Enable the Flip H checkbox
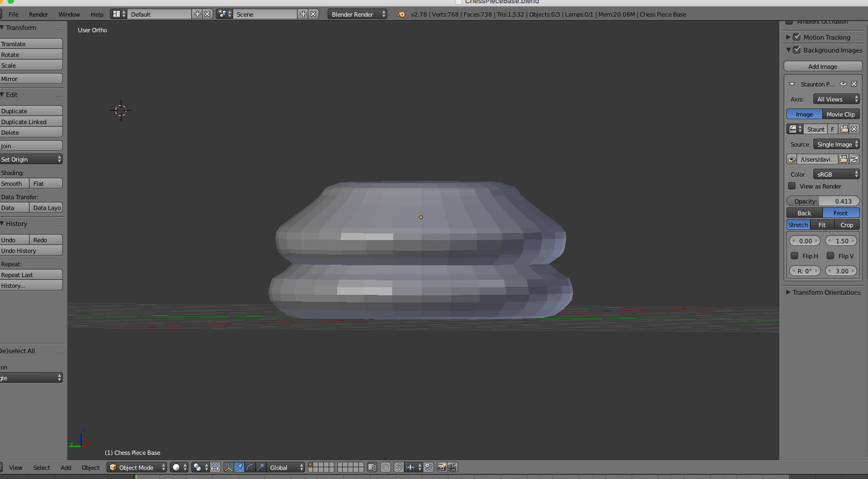 coord(794,256)
